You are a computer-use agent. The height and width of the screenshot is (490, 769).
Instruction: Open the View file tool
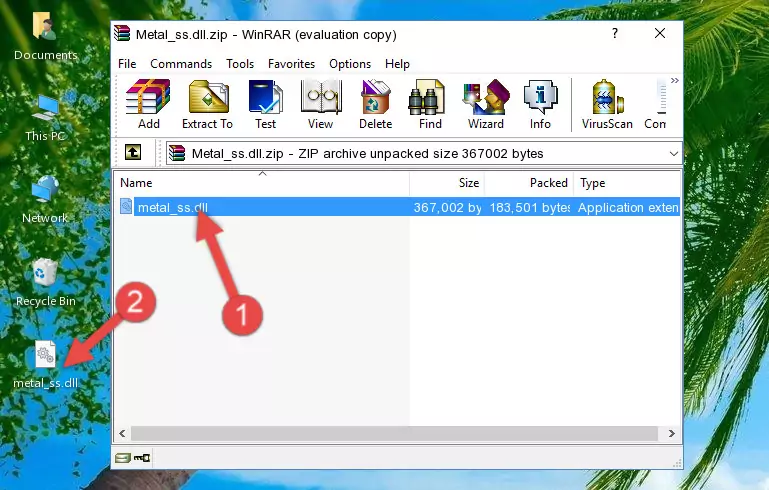pos(321,104)
